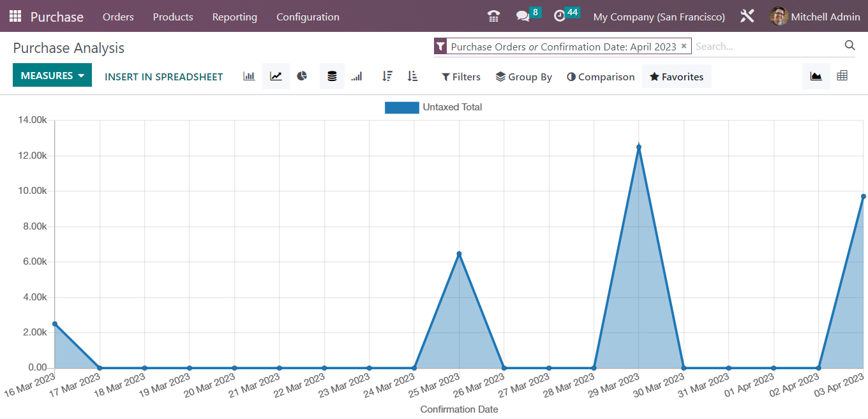
Task: Enable cumulative data display
Action: pos(356,76)
